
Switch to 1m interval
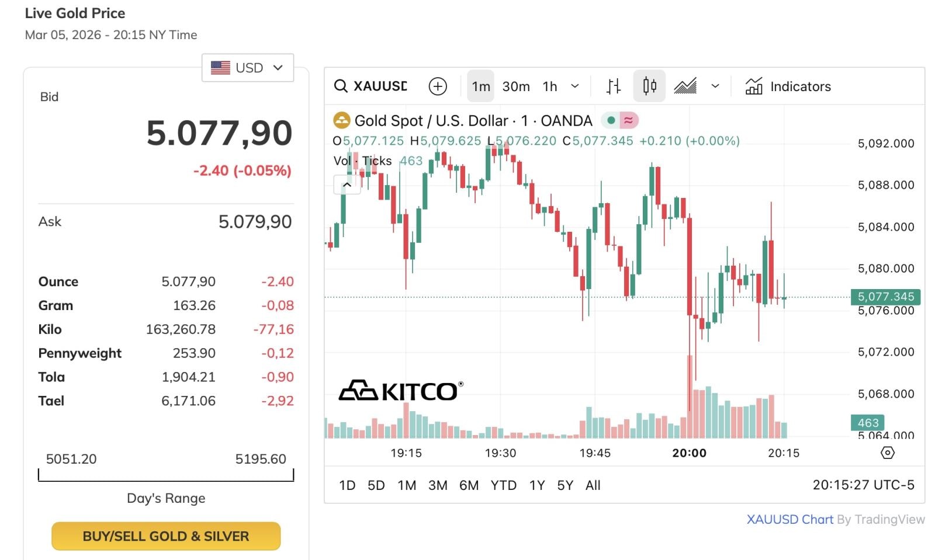480,86
